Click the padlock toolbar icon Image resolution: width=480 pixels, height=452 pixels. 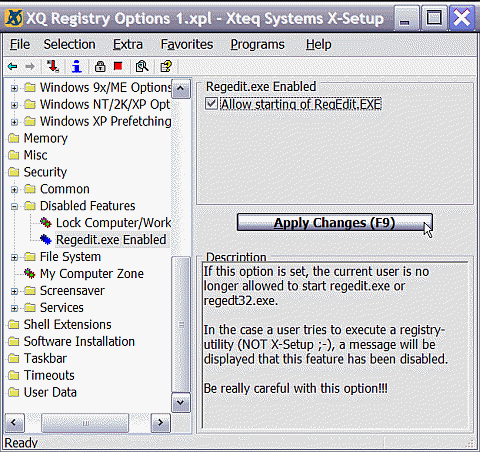[100, 66]
